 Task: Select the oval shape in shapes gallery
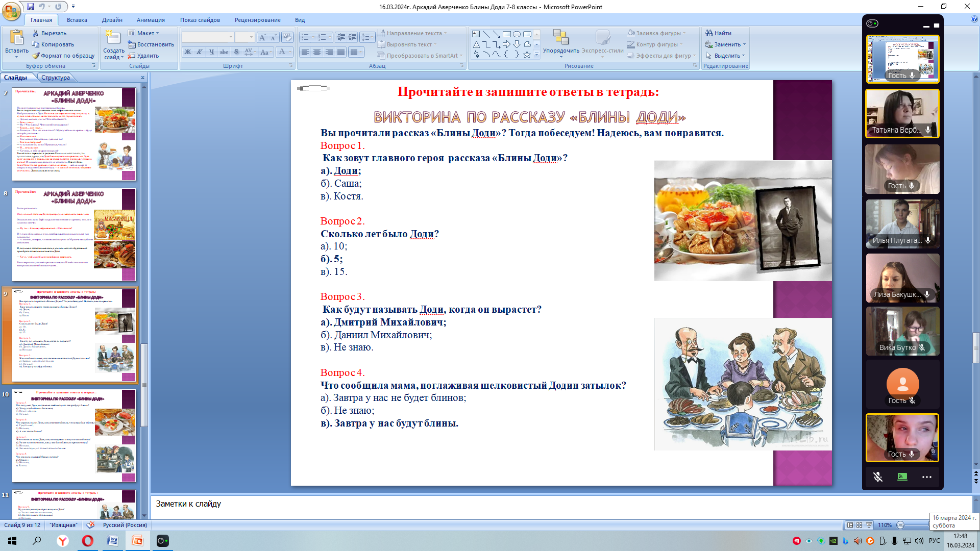tap(517, 34)
